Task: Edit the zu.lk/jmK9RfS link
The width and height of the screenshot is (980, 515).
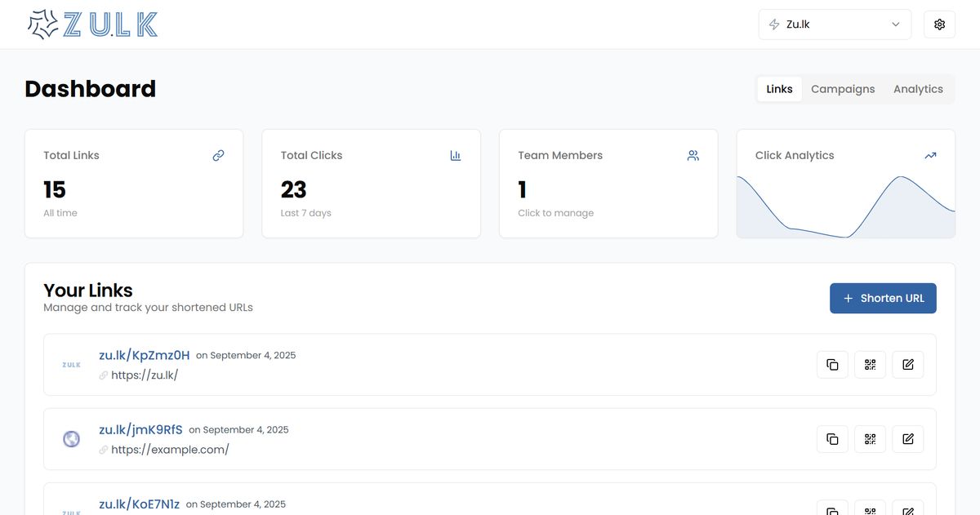Action: click(907, 439)
